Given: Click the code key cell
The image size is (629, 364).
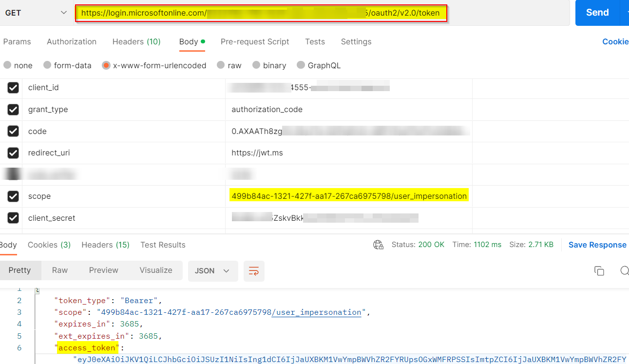Looking at the screenshot, I should [124, 132].
